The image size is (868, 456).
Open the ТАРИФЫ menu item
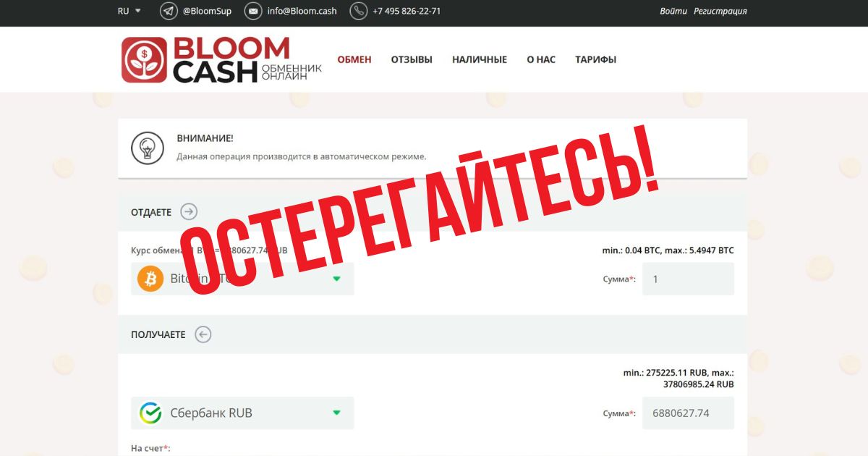click(596, 59)
